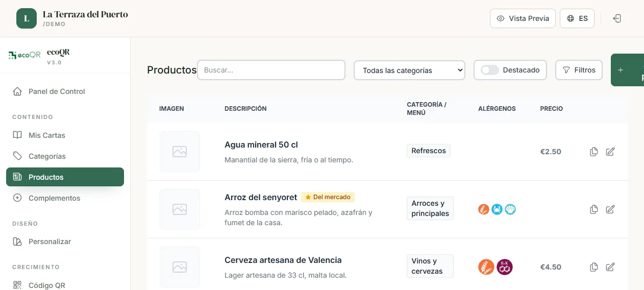
Task: Click the ALÉRGENOS column header
Action: click(497, 109)
